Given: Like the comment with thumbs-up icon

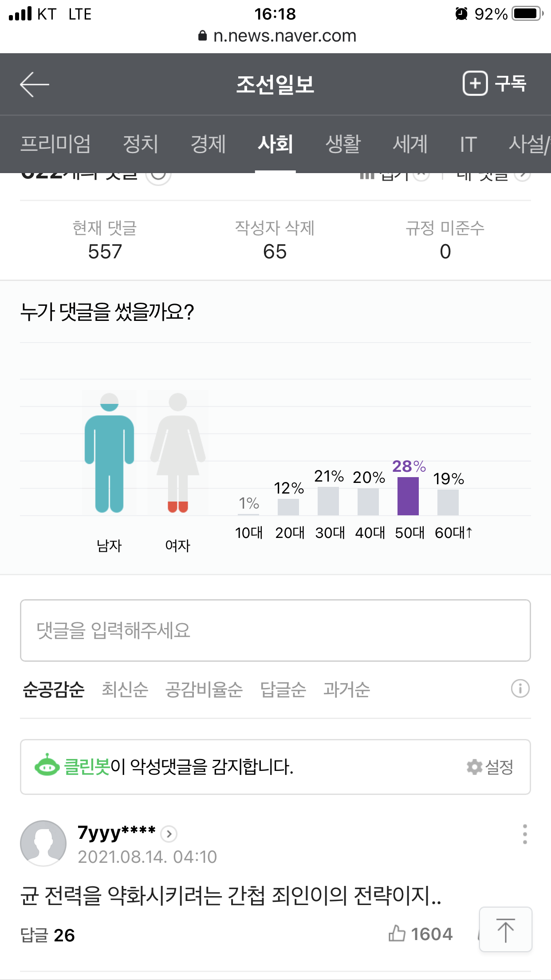Looking at the screenshot, I should coord(397,933).
